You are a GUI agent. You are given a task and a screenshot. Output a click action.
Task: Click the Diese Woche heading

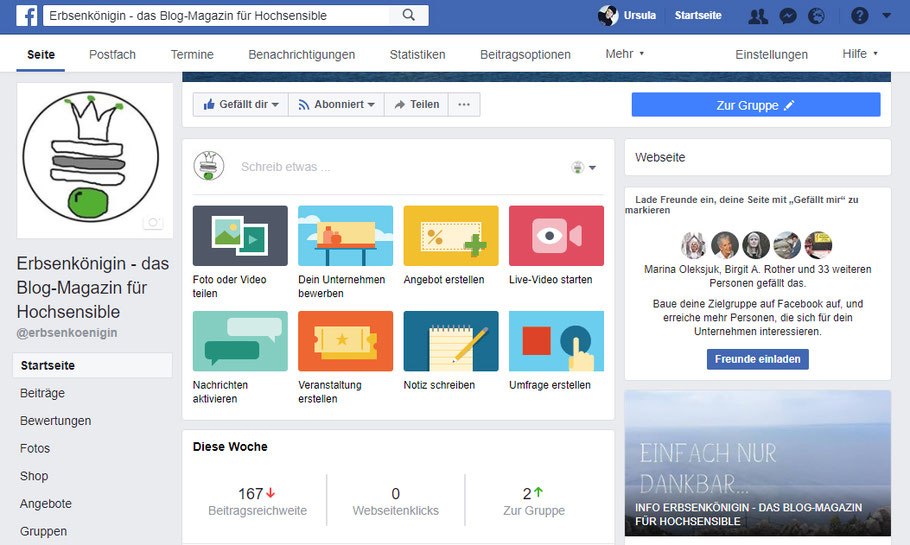230,447
